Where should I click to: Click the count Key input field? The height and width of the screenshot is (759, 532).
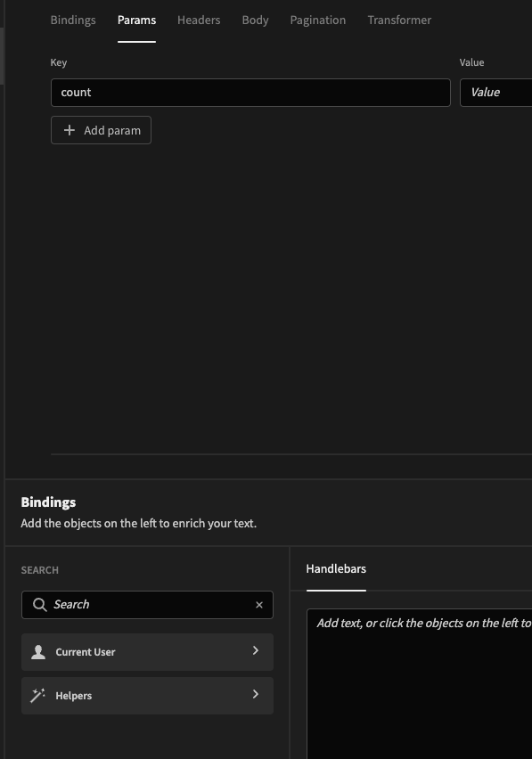pyautogui.click(x=250, y=92)
